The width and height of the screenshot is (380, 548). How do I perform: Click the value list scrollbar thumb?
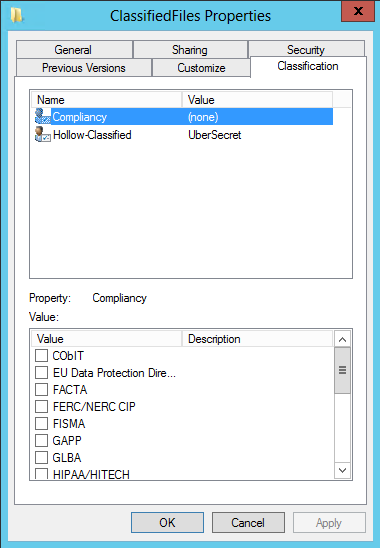point(343,371)
